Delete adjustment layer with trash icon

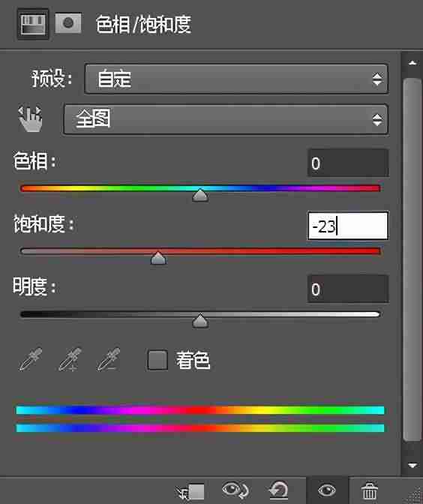click(370, 490)
